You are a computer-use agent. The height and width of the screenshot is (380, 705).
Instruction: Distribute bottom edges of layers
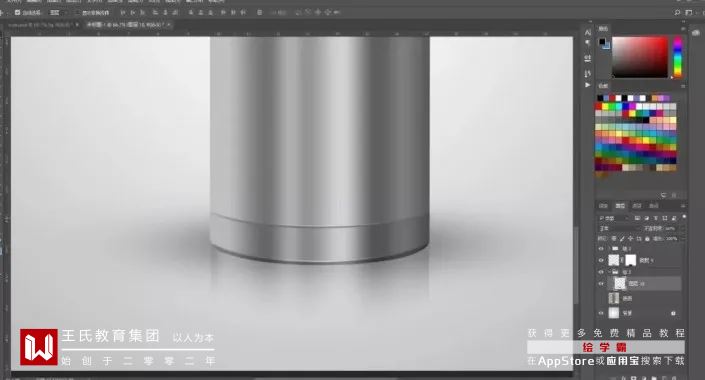[210, 13]
